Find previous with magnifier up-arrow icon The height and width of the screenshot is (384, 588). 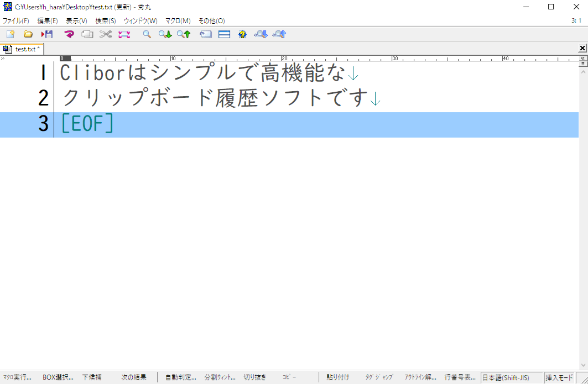click(184, 34)
